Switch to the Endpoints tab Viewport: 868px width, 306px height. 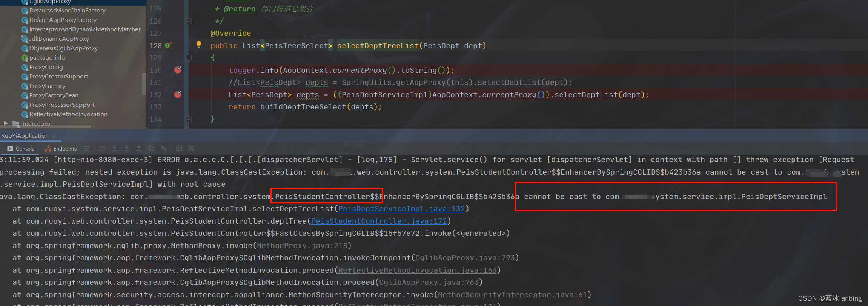click(61, 149)
